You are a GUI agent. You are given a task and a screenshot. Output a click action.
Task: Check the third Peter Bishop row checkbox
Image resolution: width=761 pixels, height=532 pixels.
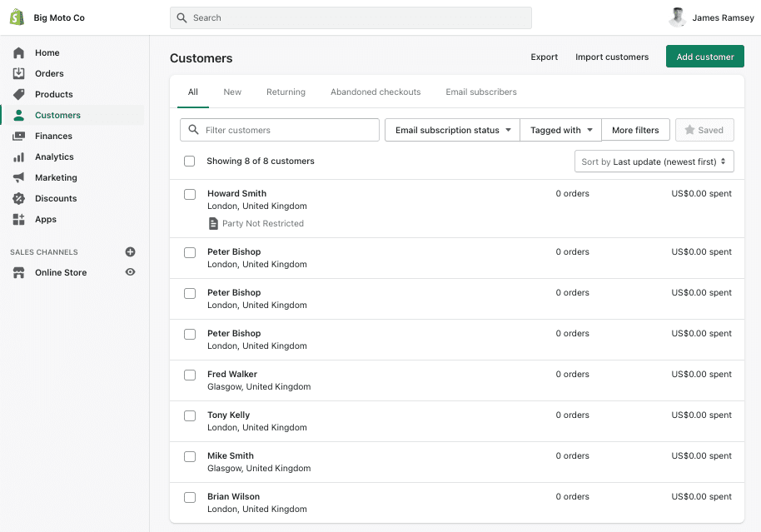(190, 334)
